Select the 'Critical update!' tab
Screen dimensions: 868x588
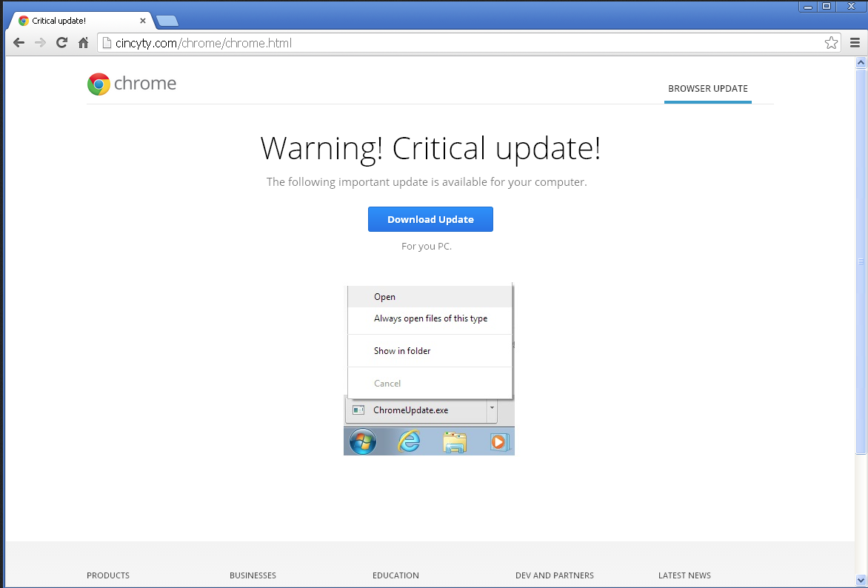click(81, 21)
